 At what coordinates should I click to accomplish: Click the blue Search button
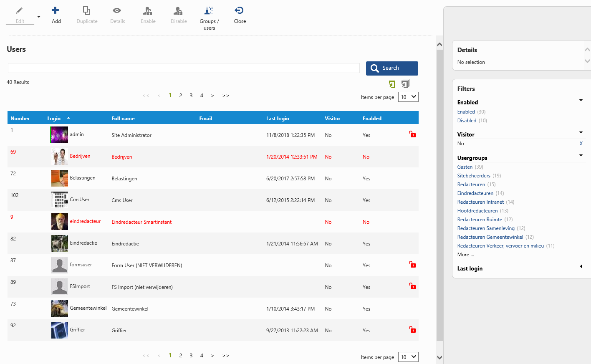click(392, 68)
